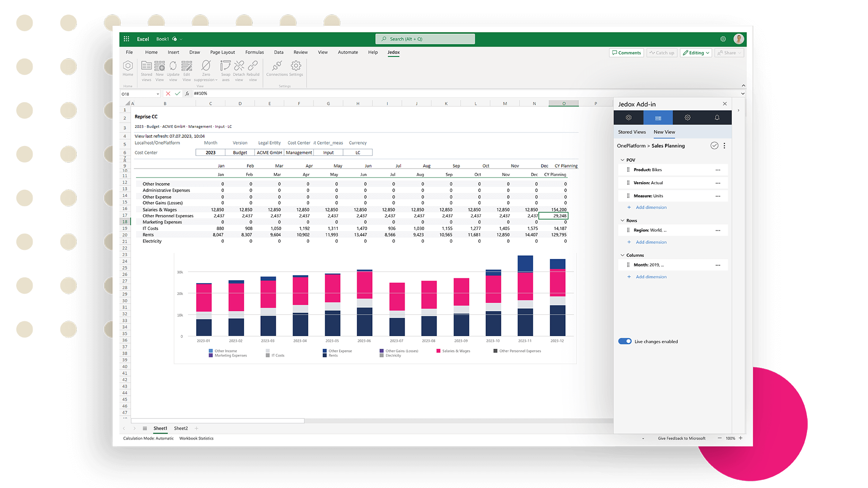Collapse the Rows section

coord(623,220)
